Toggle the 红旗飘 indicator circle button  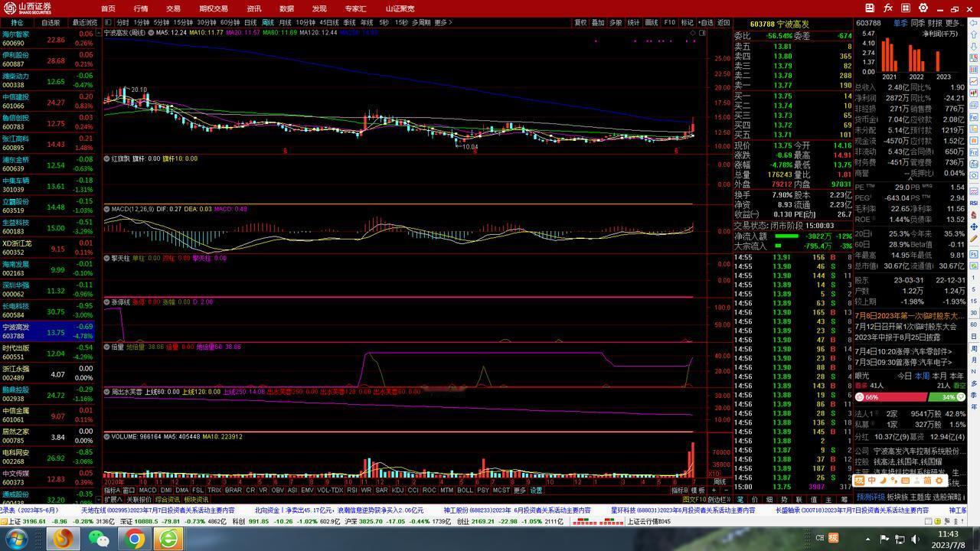click(x=107, y=159)
